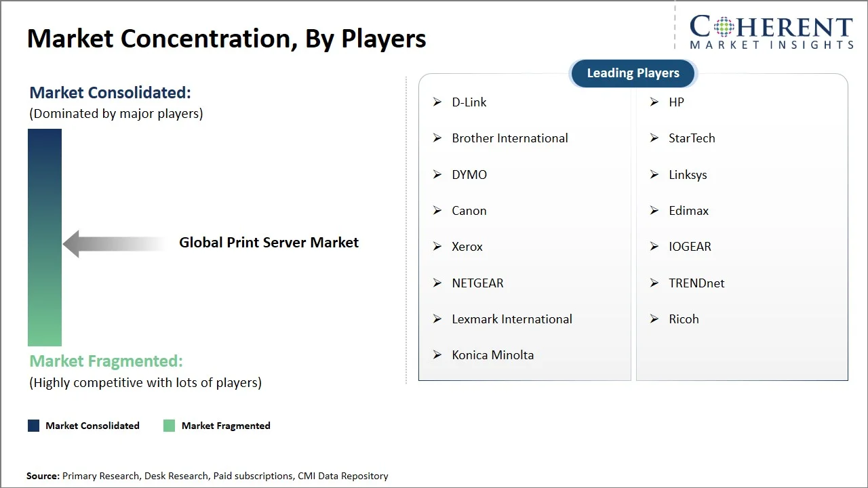Image resolution: width=868 pixels, height=488 pixels.
Task: Click the Market Consolidated legend label
Action: pos(92,426)
